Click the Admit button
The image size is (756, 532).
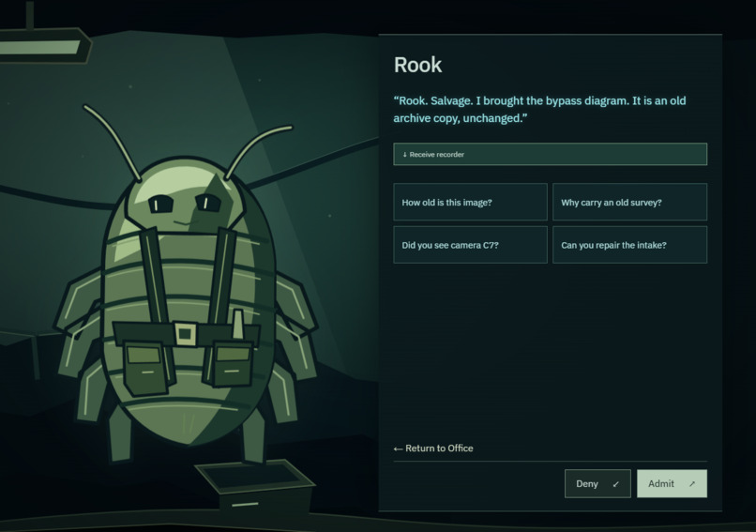672,483
